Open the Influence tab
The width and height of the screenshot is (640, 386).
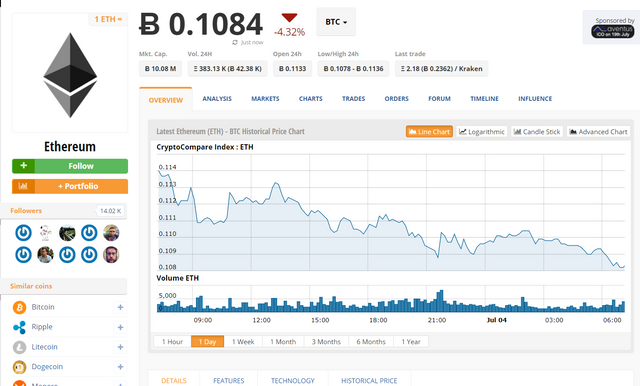coord(535,99)
